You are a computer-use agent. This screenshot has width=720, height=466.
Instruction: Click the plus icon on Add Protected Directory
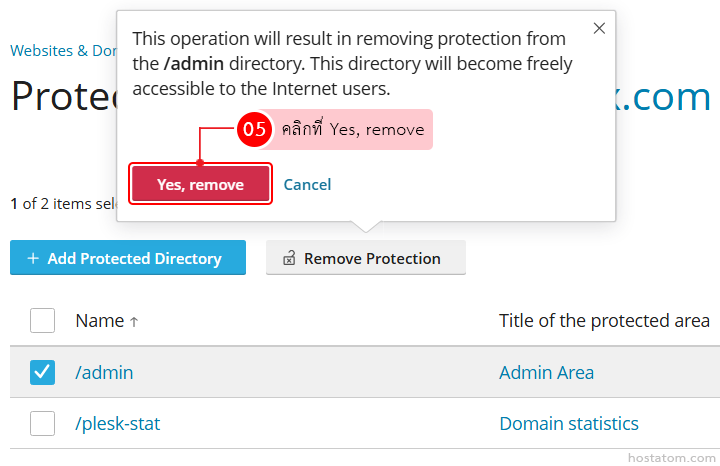[33, 258]
